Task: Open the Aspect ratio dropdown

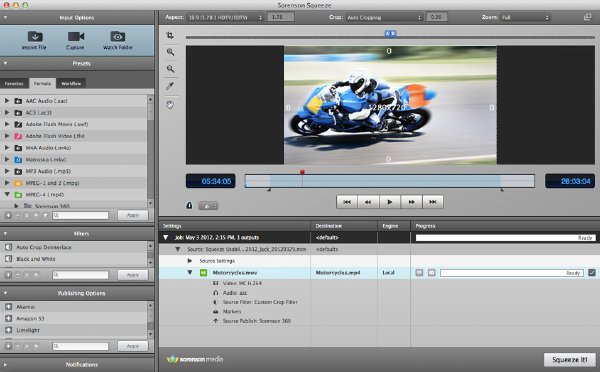Action: (x=225, y=17)
